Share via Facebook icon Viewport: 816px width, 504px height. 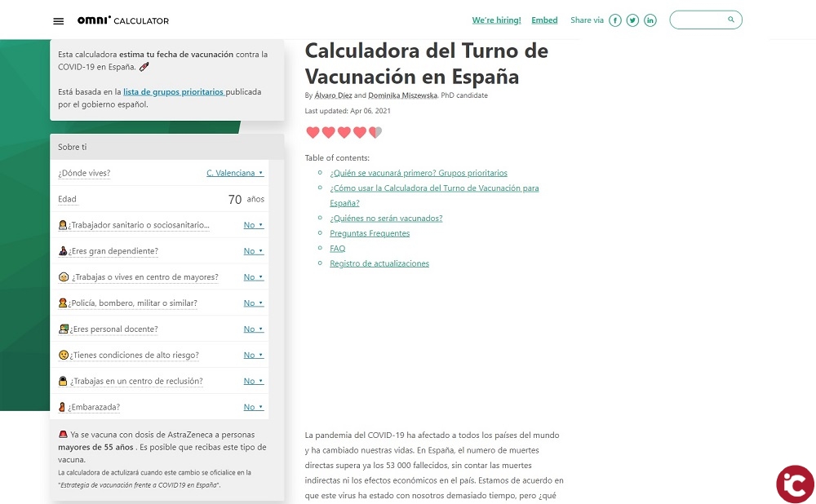(615, 20)
